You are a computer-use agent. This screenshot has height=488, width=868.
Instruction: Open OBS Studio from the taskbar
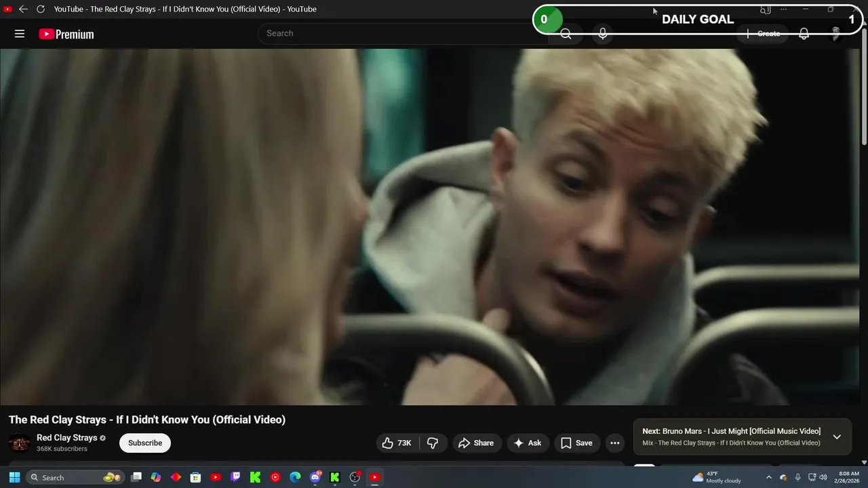(355, 477)
